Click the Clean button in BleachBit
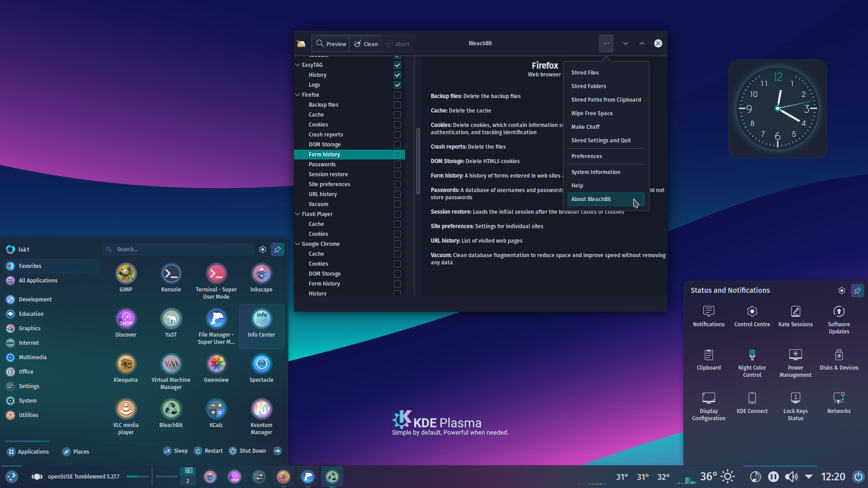The height and width of the screenshot is (488, 868). click(x=365, y=44)
